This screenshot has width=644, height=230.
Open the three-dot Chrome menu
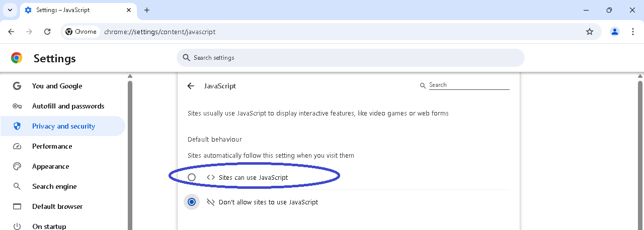(633, 32)
